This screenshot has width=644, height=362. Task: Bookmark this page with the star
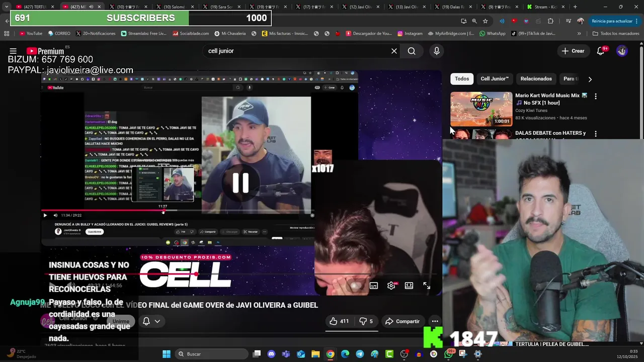485,21
